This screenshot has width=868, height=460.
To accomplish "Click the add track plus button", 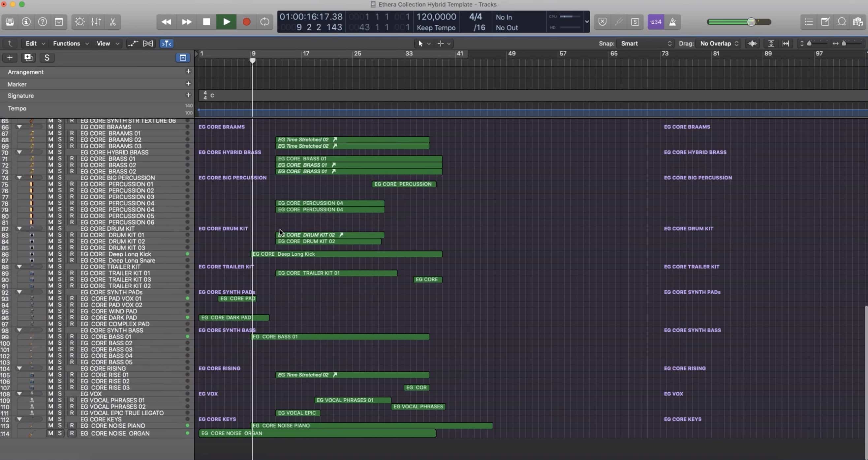I will click(10, 58).
